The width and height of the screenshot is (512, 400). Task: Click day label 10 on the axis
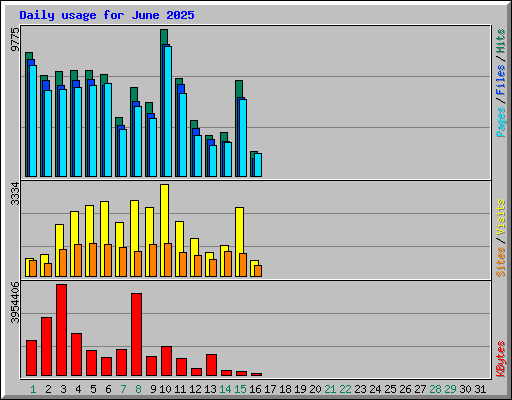pyautogui.click(x=165, y=389)
